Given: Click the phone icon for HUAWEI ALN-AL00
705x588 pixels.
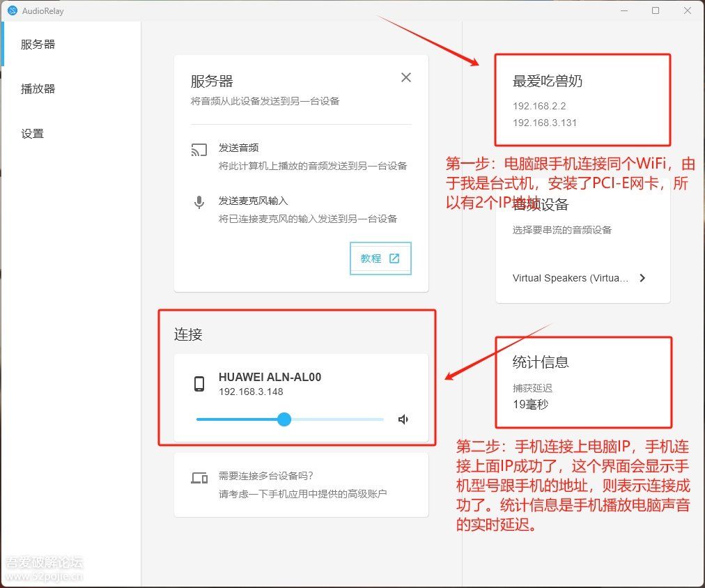Looking at the screenshot, I should [x=199, y=384].
